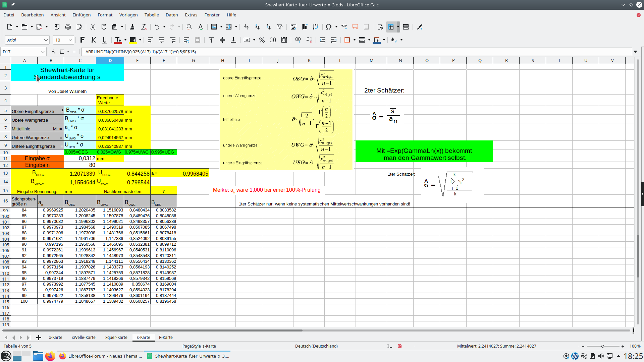
Task: Click the scroll to first sheet button
Action: 6,338
